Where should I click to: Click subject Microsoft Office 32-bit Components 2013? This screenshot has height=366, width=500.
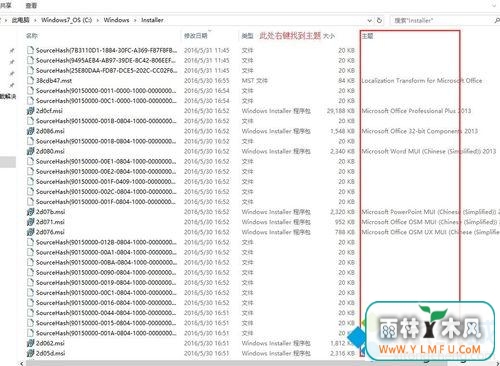pyautogui.click(x=420, y=131)
